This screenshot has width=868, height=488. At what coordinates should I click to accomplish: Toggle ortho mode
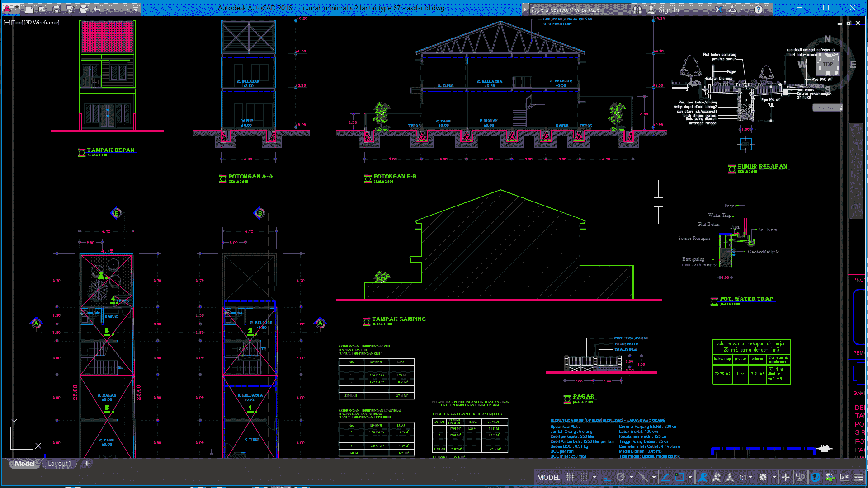(607, 477)
